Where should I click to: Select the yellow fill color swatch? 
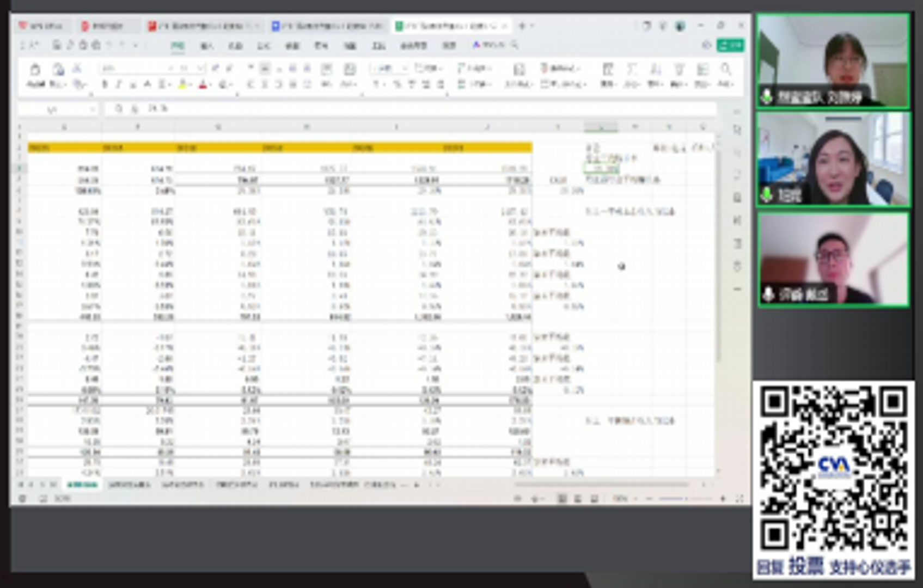(184, 84)
